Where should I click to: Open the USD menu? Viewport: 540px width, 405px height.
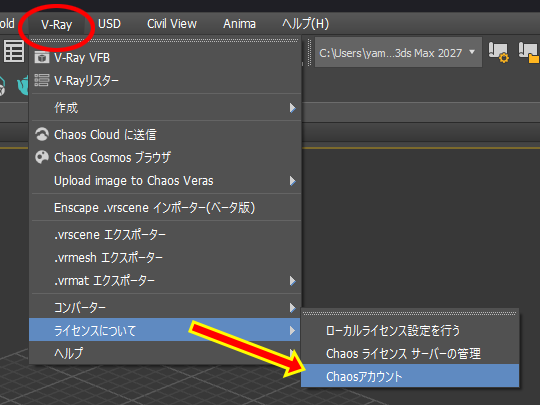[x=109, y=24]
